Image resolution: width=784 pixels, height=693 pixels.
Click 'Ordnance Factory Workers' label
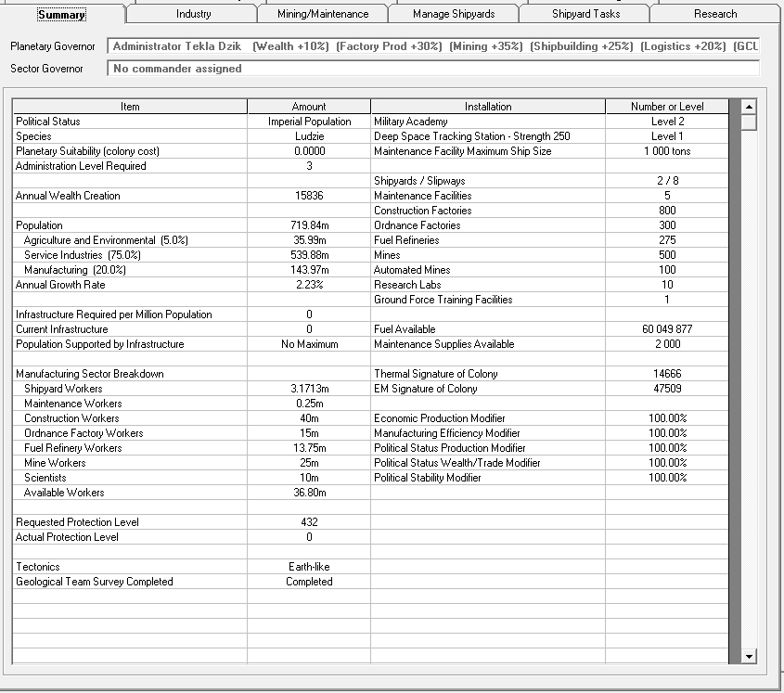(x=84, y=433)
